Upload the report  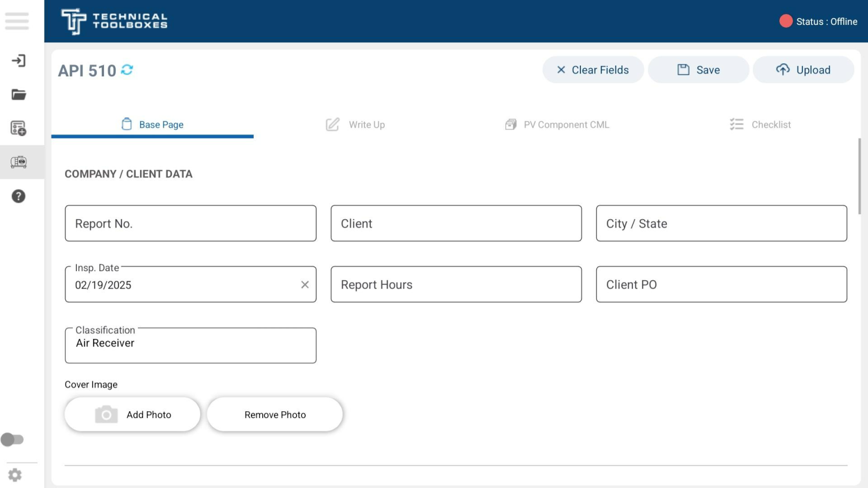coord(803,69)
